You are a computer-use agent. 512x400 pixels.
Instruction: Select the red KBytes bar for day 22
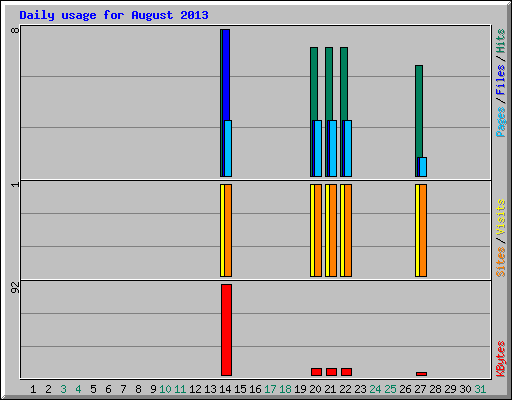click(346, 372)
